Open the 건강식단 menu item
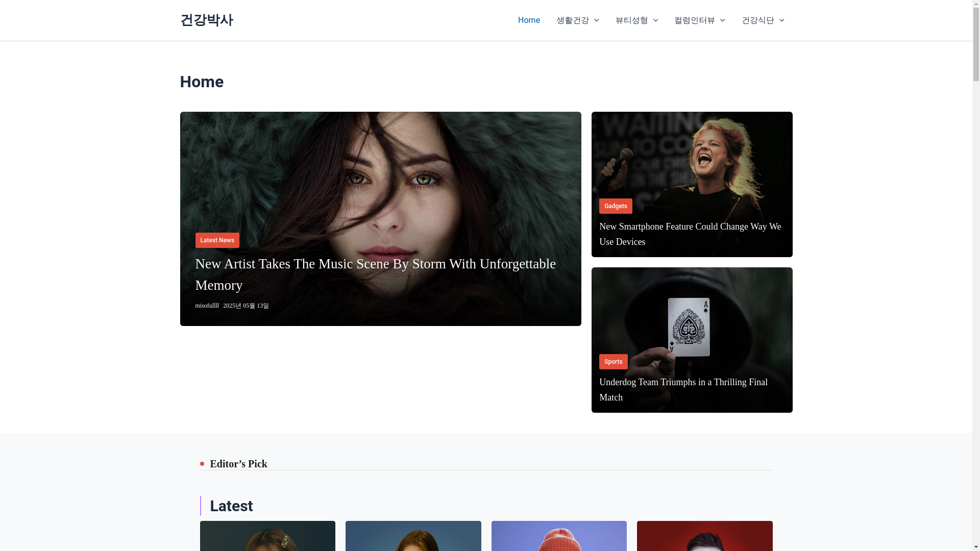980x551 pixels. (x=758, y=20)
